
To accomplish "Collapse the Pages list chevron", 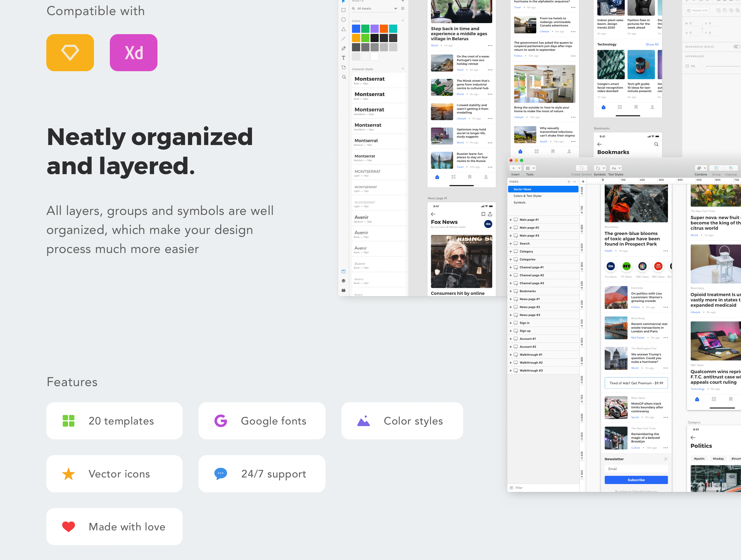I will click(575, 182).
